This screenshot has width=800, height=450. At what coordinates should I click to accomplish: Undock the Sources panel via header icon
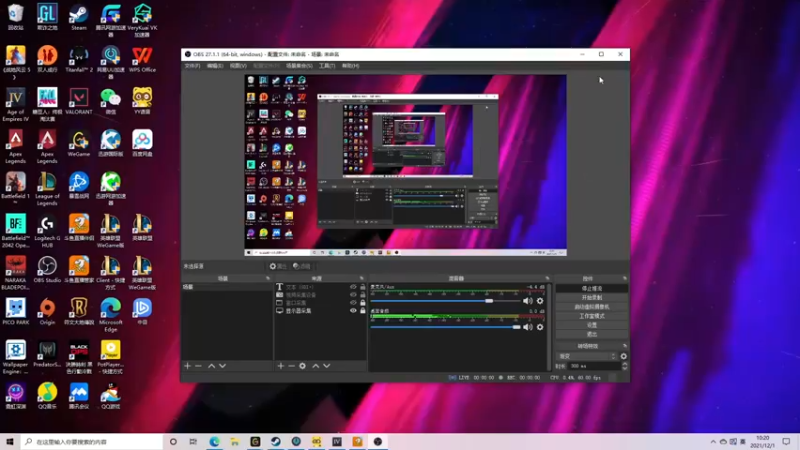click(362, 279)
